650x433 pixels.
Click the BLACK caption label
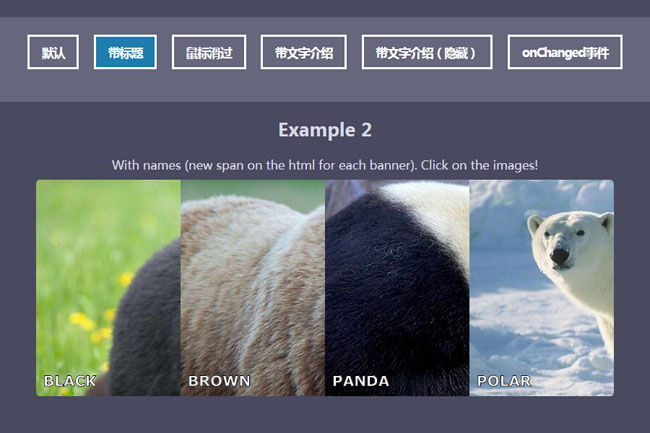pos(70,381)
